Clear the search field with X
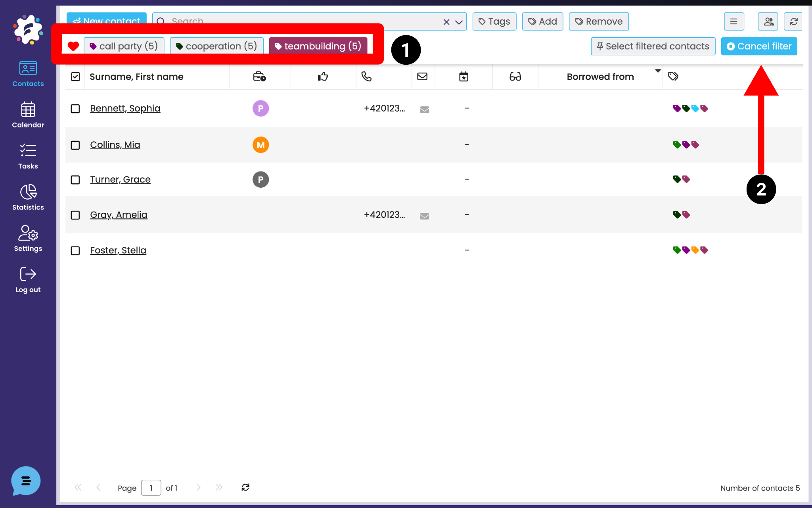 click(446, 22)
